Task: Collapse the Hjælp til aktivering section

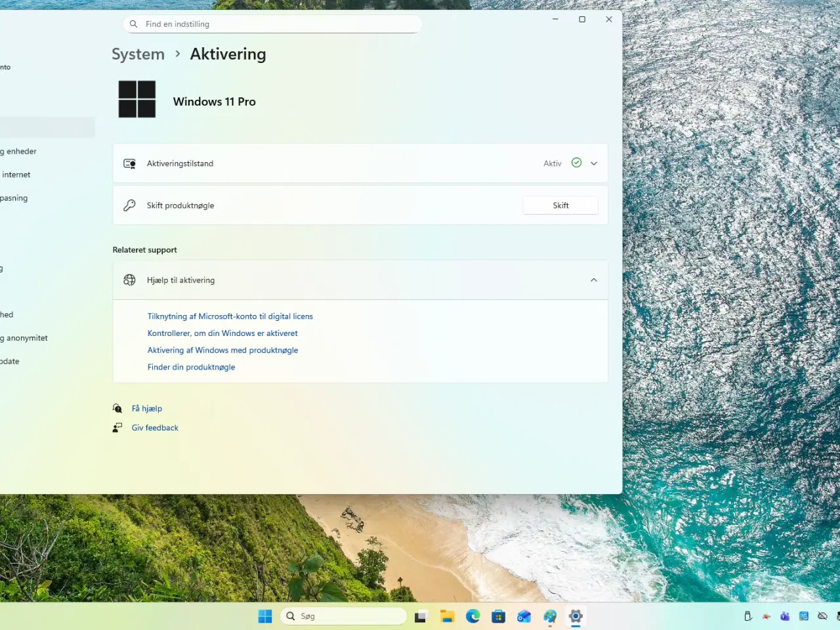Action: click(593, 280)
